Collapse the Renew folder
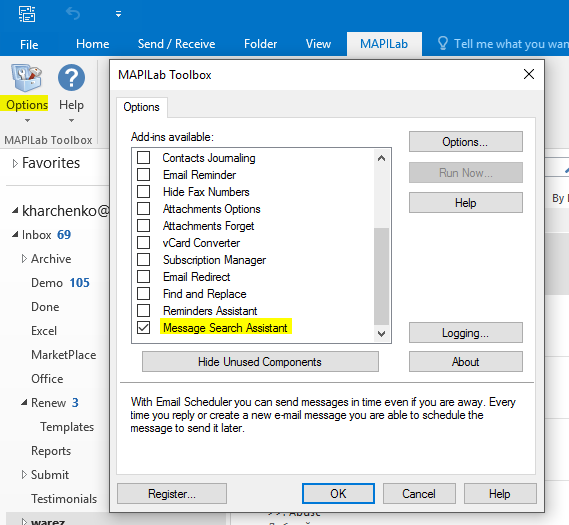Image resolution: width=569 pixels, height=525 pixels. (x=24, y=402)
